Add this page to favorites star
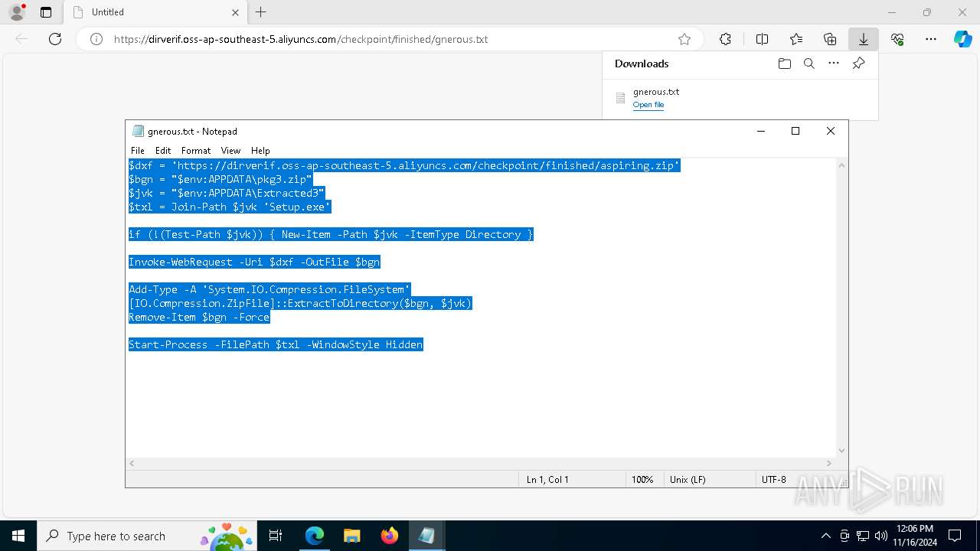Screen dimensions: 980x551 pos(684,39)
